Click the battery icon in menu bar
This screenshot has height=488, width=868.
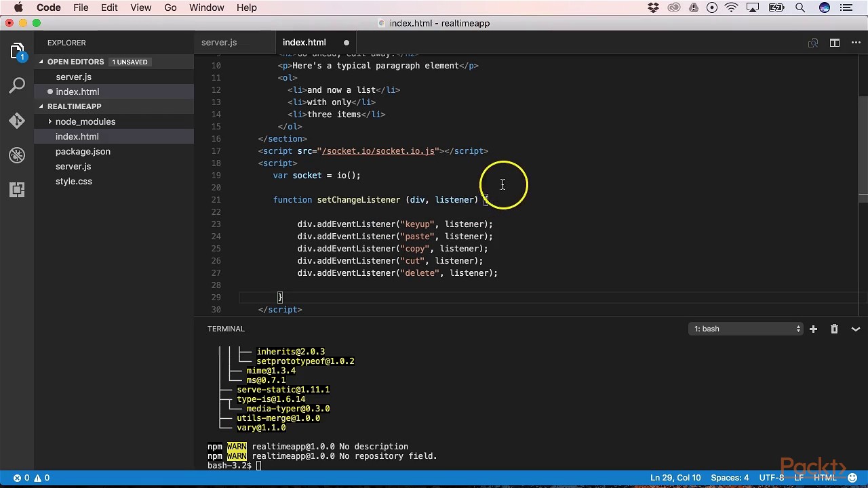(776, 7)
